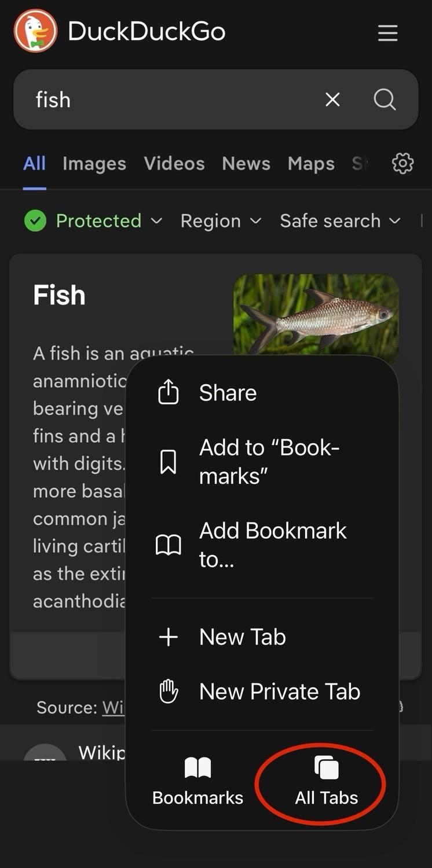The height and width of the screenshot is (868, 432).
Task: Go to the News tab
Action: (246, 164)
